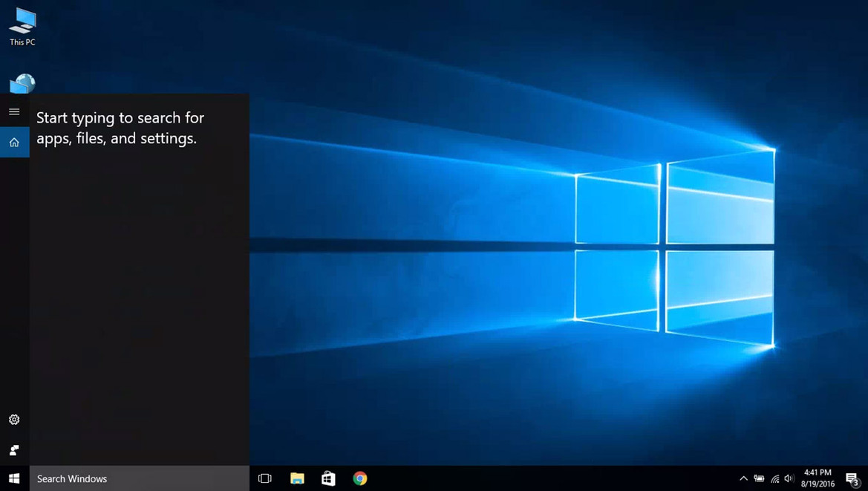Open Task View on the taskbar
This screenshot has height=491, width=868.
[x=264, y=478]
